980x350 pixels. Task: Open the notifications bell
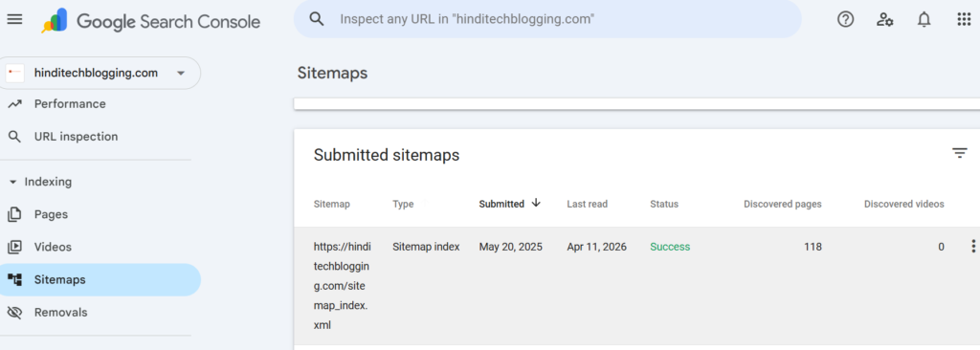coord(924,19)
